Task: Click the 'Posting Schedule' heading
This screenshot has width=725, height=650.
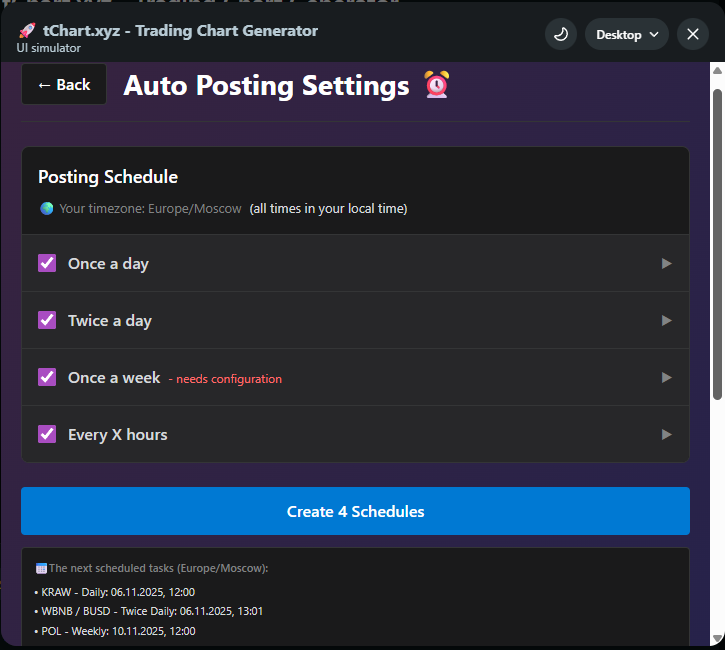Action: coord(108,177)
